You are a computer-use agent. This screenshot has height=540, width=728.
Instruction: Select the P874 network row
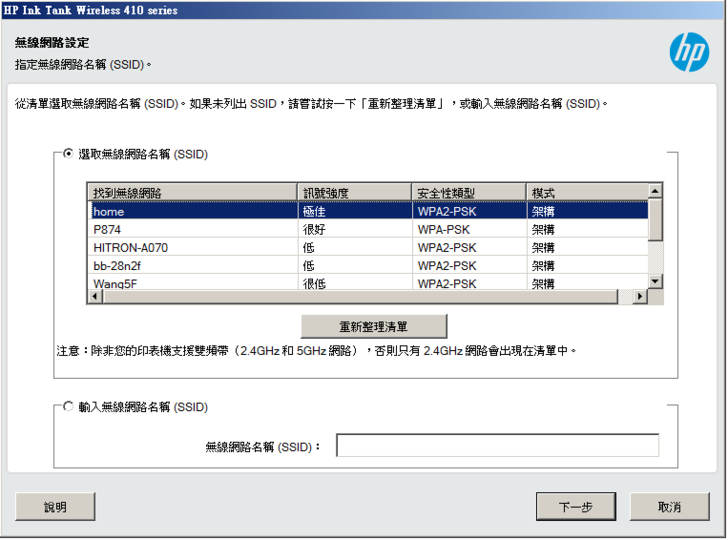pyautogui.click(x=368, y=229)
